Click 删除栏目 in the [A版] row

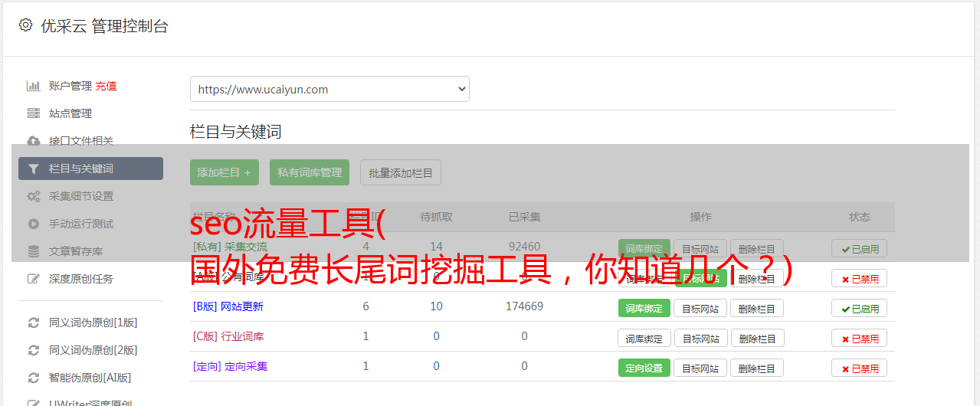pos(757,278)
